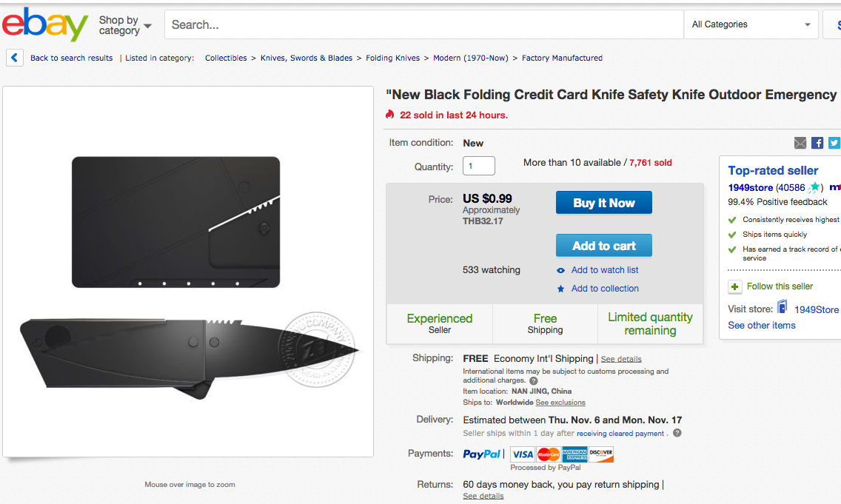Share listing via email envelope icon
Viewport: 841px width, 504px height.
tap(800, 143)
